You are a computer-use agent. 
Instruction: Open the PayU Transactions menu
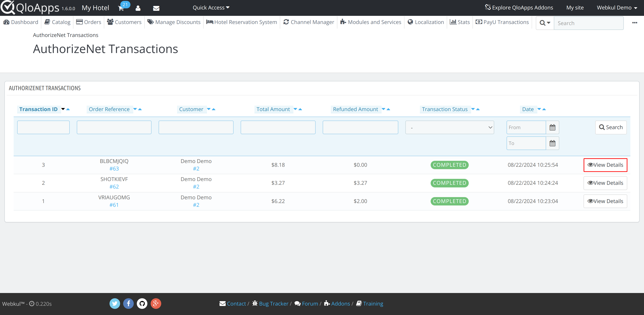[x=502, y=22]
